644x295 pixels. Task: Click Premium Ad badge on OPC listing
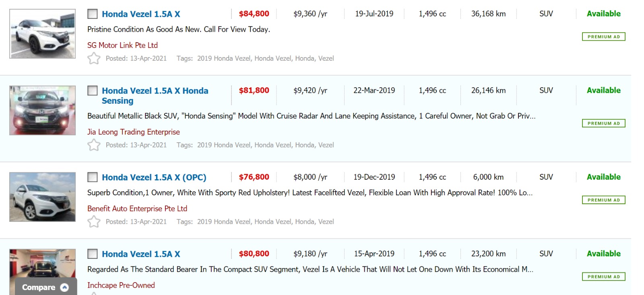(x=603, y=200)
